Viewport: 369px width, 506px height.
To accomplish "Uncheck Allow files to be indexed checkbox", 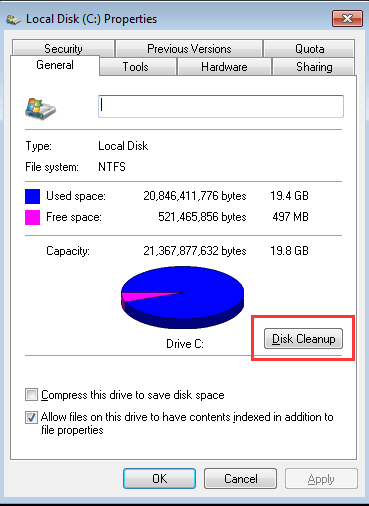I will [31, 417].
